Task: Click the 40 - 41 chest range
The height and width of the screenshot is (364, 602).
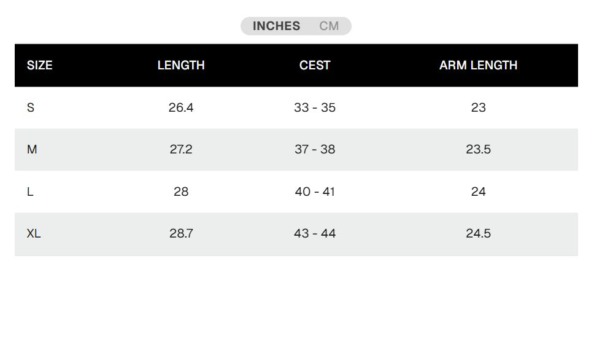Action: pos(315,192)
